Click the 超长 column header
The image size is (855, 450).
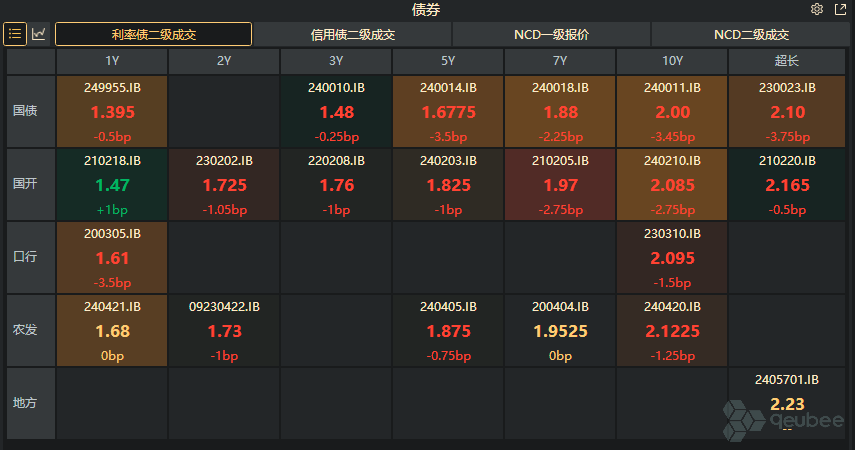click(x=787, y=61)
